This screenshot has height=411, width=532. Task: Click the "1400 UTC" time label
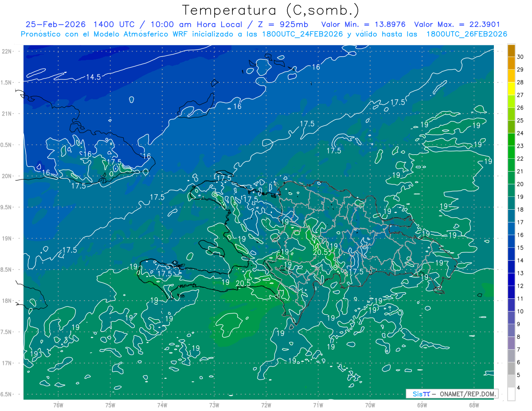coord(115,24)
